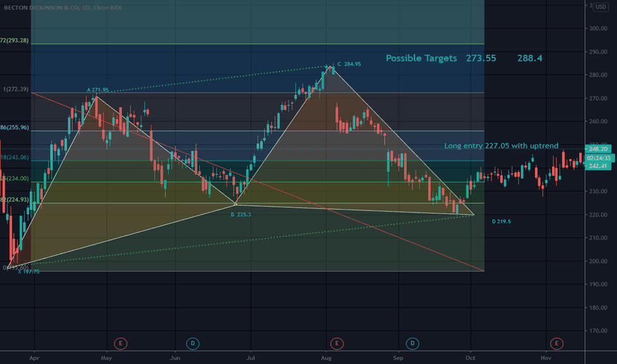Click the Fibonacci level label (293.28)
Image resolution: width=617 pixels, height=364 pixels.
coord(14,40)
